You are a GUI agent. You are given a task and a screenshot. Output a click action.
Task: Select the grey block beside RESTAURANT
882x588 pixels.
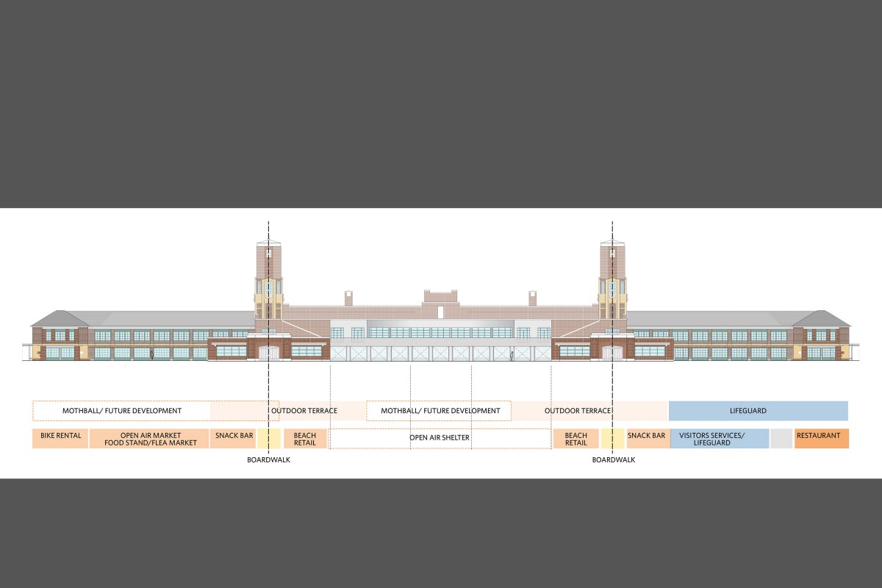click(x=781, y=439)
